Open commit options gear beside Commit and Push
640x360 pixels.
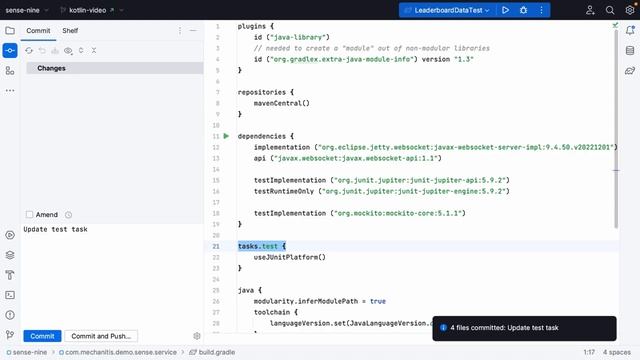click(x=197, y=336)
